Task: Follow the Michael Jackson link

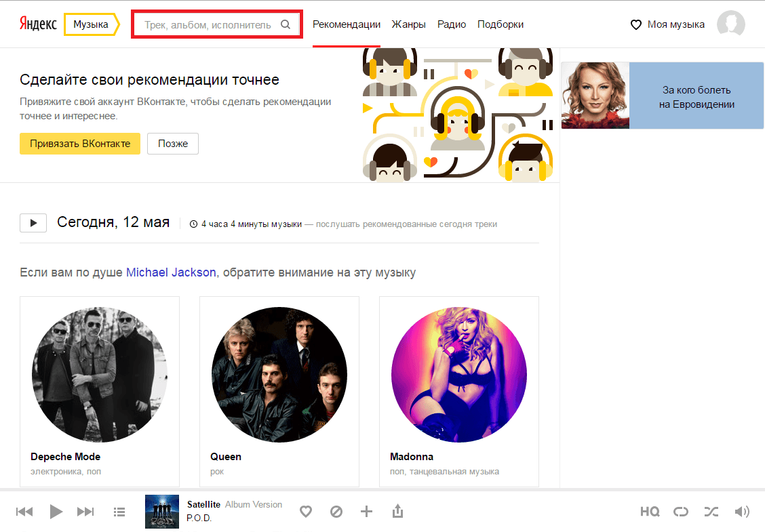Action: pos(171,272)
